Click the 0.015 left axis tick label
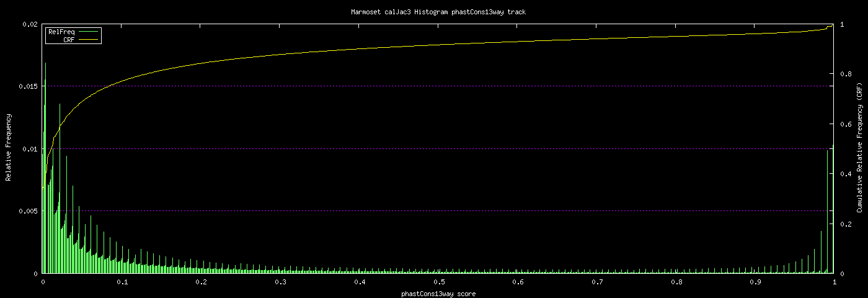 click(x=28, y=86)
